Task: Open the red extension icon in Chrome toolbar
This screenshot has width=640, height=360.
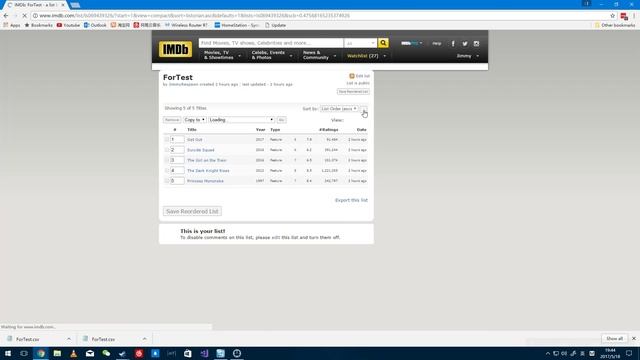Action: pos(624,16)
